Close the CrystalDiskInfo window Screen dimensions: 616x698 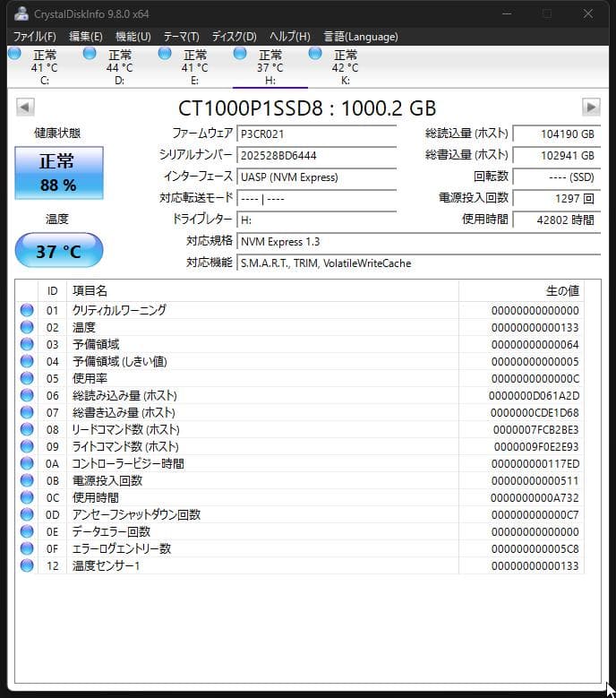(588, 13)
